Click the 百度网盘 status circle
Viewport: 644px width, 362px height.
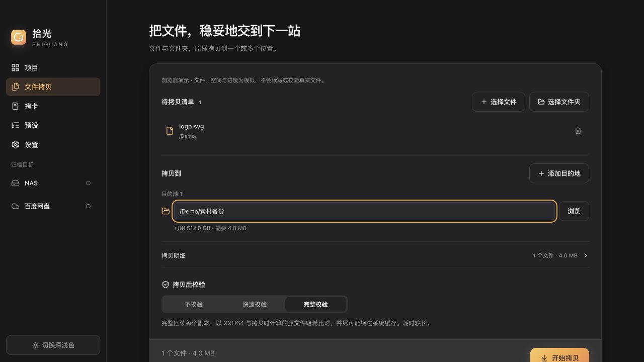point(88,206)
